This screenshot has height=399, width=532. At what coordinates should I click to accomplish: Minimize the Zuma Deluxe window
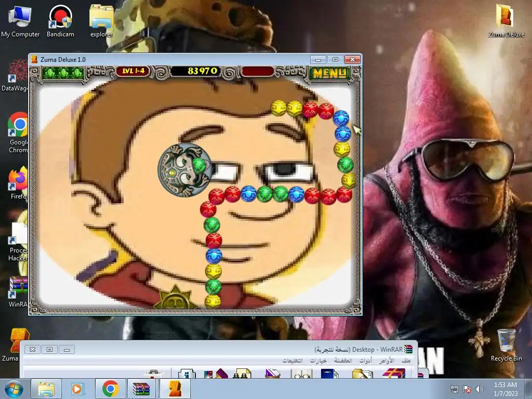[318, 60]
